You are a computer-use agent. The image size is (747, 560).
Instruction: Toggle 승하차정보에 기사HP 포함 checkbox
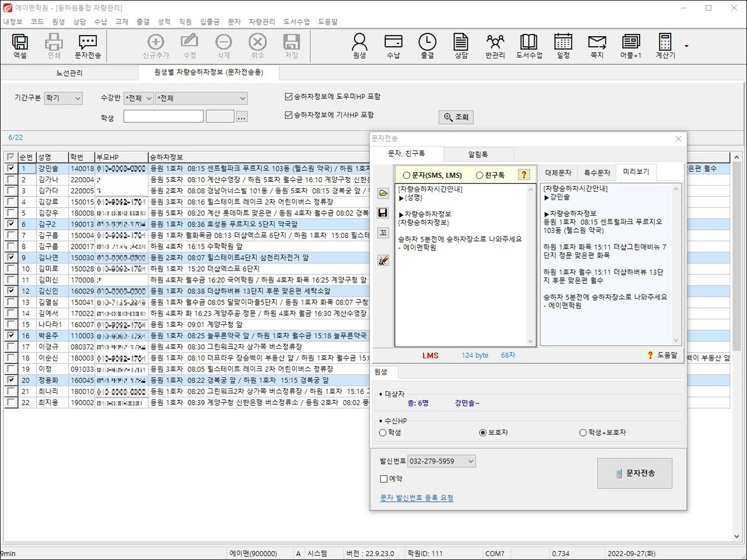(x=288, y=116)
